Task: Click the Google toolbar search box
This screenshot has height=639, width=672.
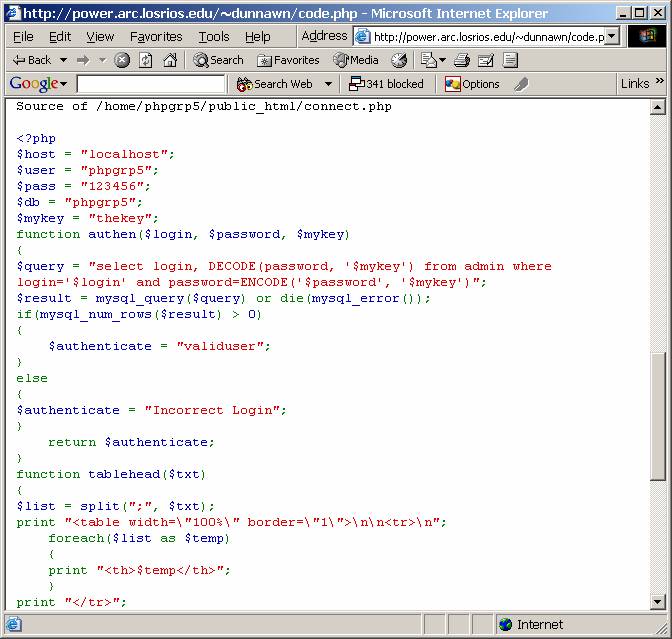Action: click(151, 84)
